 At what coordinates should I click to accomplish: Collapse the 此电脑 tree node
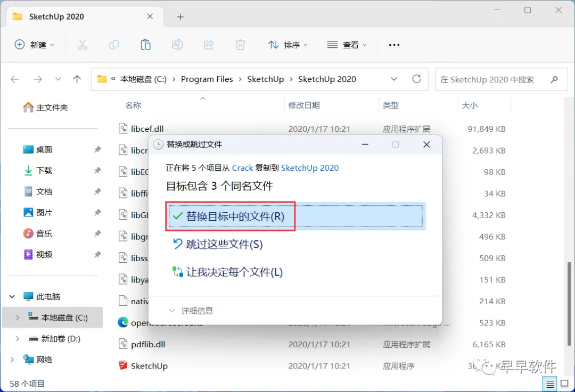(x=12, y=296)
